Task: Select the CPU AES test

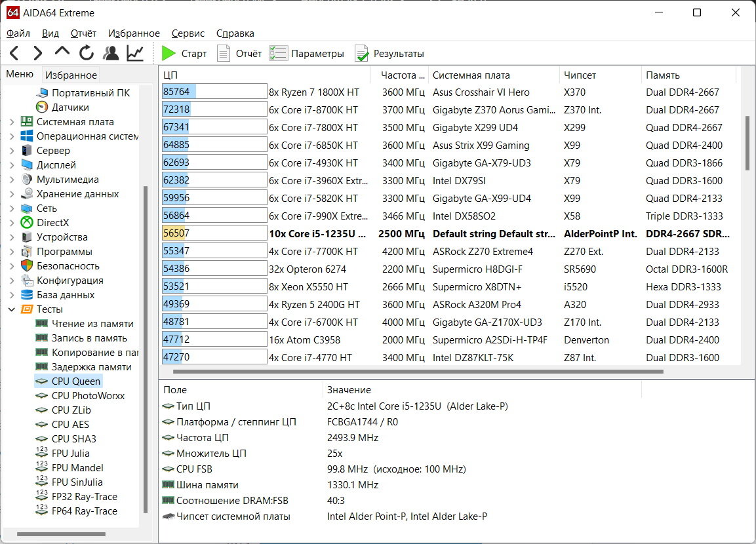Action: tap(70, 425)
